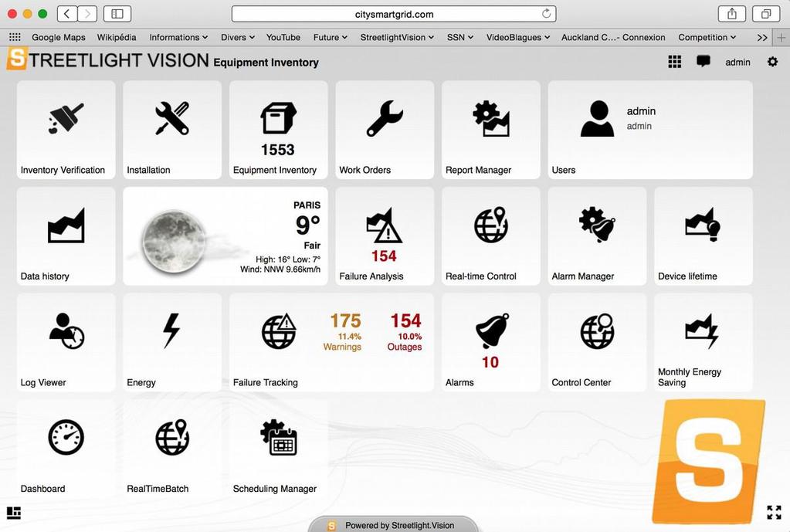
Task: Add a new Safari tab
Action: coord(781,37)
